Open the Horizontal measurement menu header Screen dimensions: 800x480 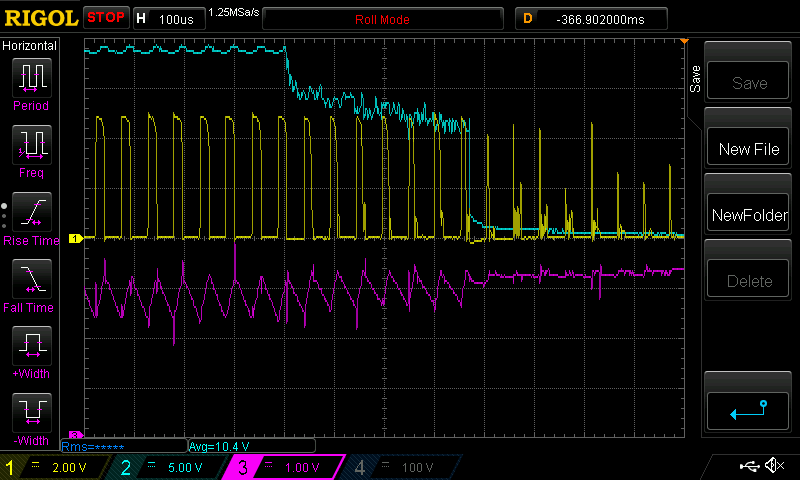coord(30,46)
